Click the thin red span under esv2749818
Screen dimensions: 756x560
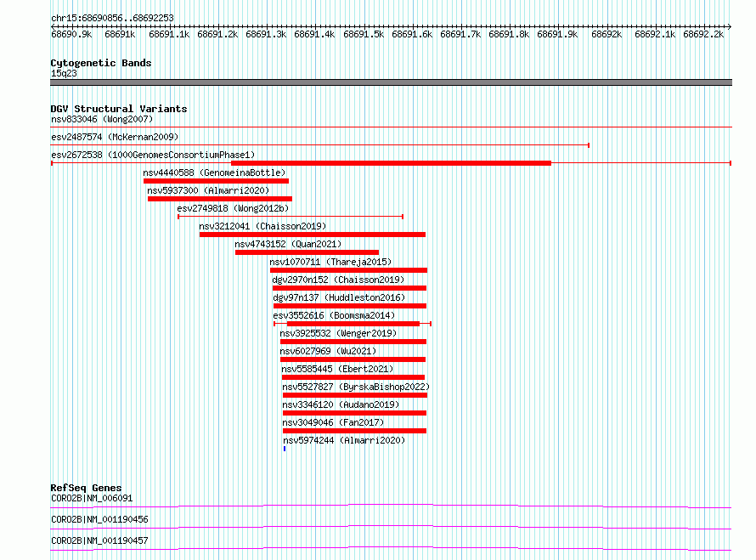tap(291, 217)
